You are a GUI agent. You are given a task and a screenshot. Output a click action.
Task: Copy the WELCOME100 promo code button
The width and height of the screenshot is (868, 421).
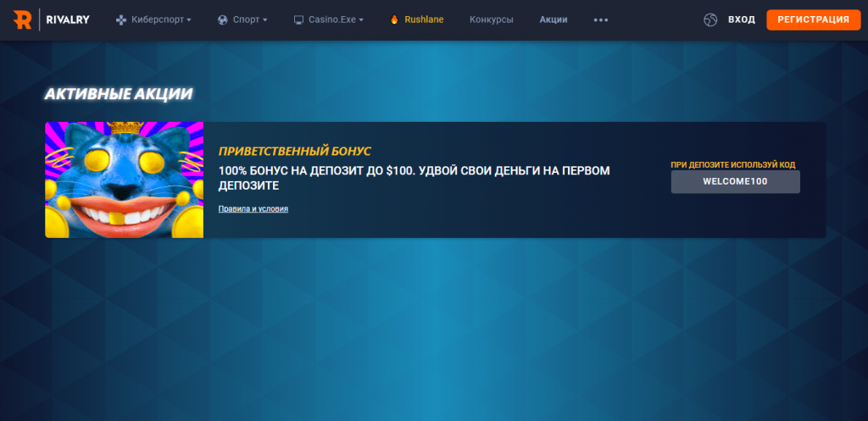tap(735, 181)
